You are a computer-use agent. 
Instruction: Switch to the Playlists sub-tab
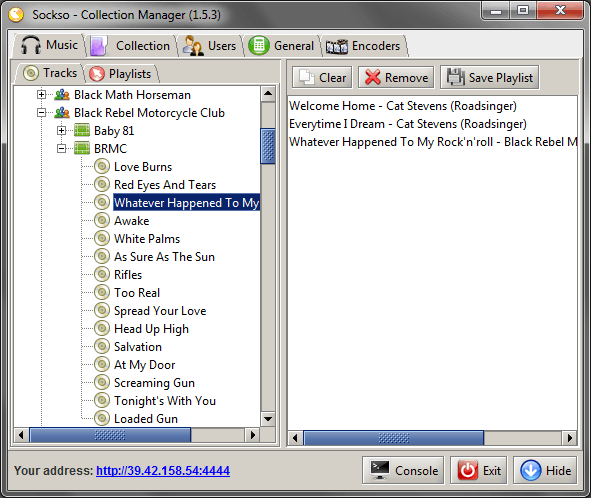click(x=121, y=74)
